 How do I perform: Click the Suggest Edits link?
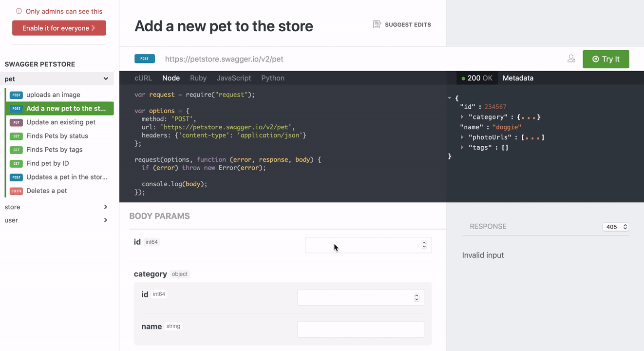402,24
